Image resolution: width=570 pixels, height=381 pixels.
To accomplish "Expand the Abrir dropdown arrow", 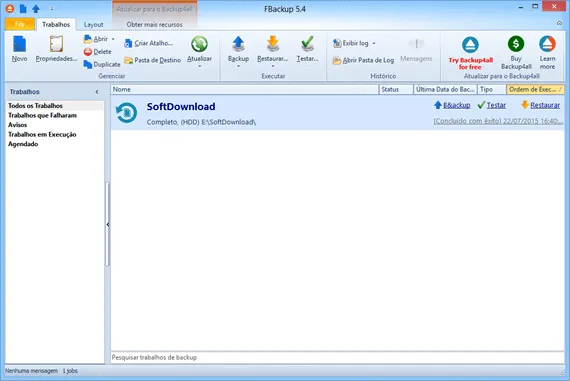I will tap(113, 39).
